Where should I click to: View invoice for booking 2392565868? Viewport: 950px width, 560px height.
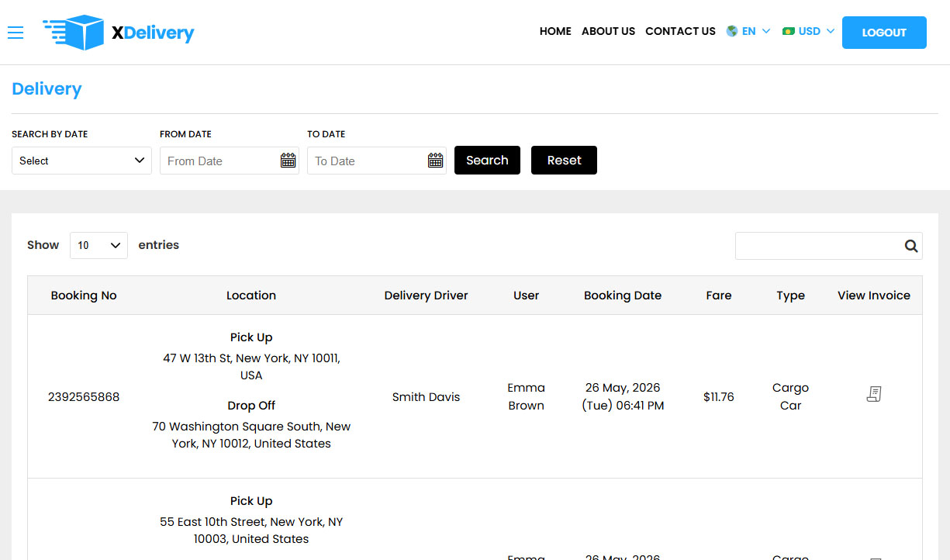(874, 394)
